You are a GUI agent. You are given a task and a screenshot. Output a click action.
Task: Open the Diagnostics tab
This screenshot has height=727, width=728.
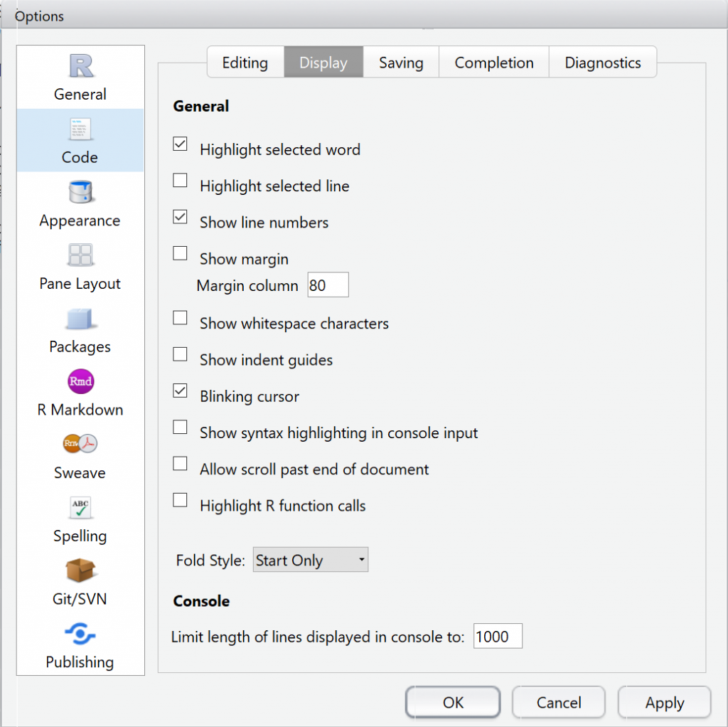coord(603,63)
